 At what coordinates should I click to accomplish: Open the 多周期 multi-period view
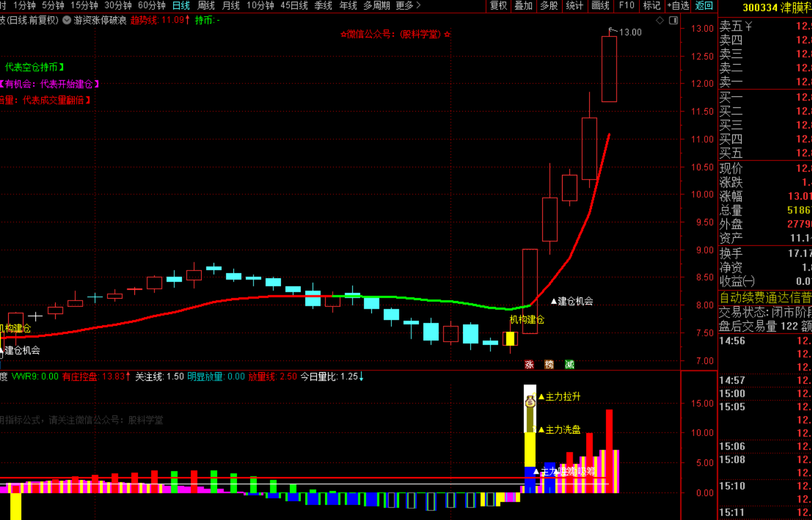[377, 5]
